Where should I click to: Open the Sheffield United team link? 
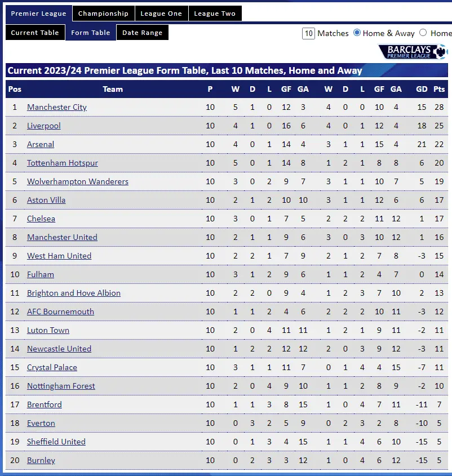(x=56, y=442)
